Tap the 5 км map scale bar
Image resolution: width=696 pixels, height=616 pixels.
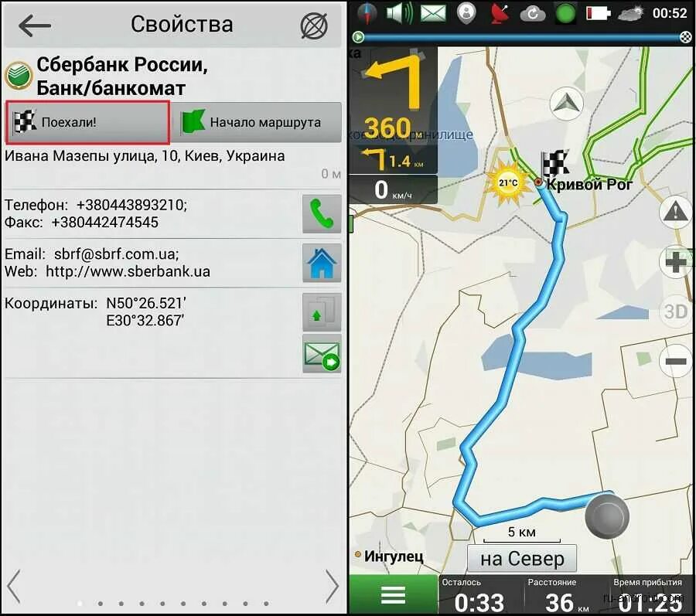click(x=522, y=534)
